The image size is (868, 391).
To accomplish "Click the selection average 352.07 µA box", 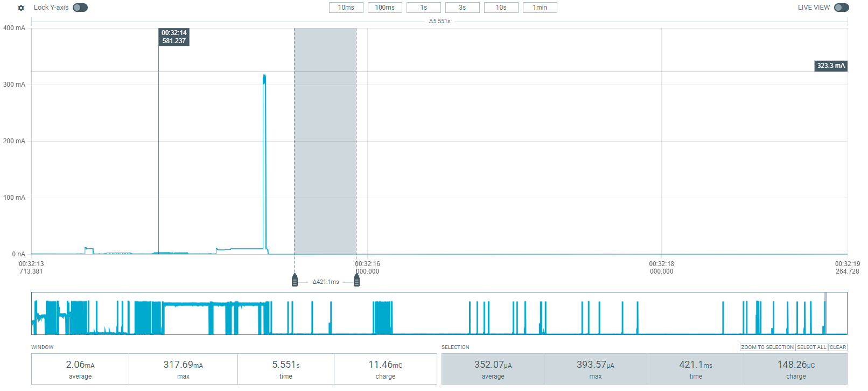I will [493, 369].
